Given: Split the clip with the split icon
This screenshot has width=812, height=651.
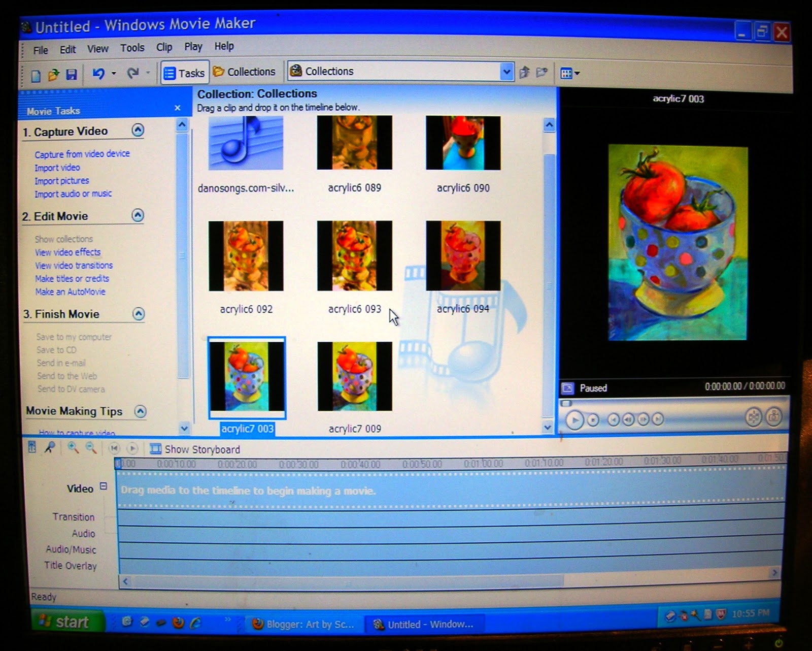Looking at the screenshot, I should 754,417.
